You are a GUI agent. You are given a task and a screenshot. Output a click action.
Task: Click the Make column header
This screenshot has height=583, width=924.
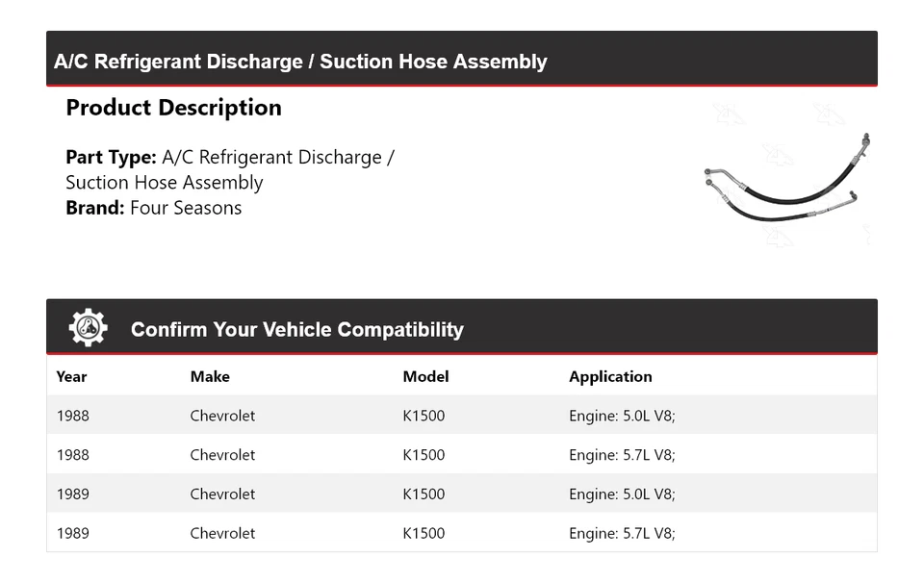210,376
